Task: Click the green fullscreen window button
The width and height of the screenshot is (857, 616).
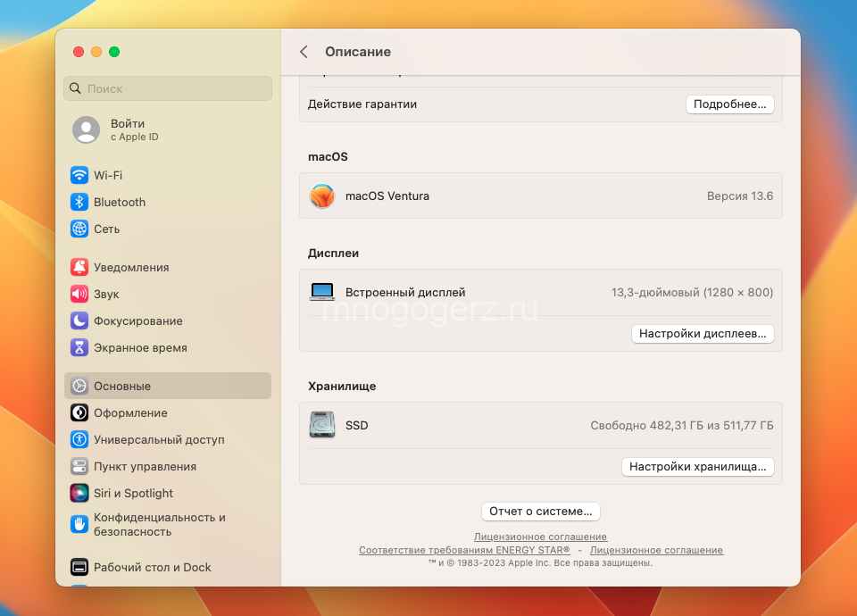Action: tap(114, 52)
